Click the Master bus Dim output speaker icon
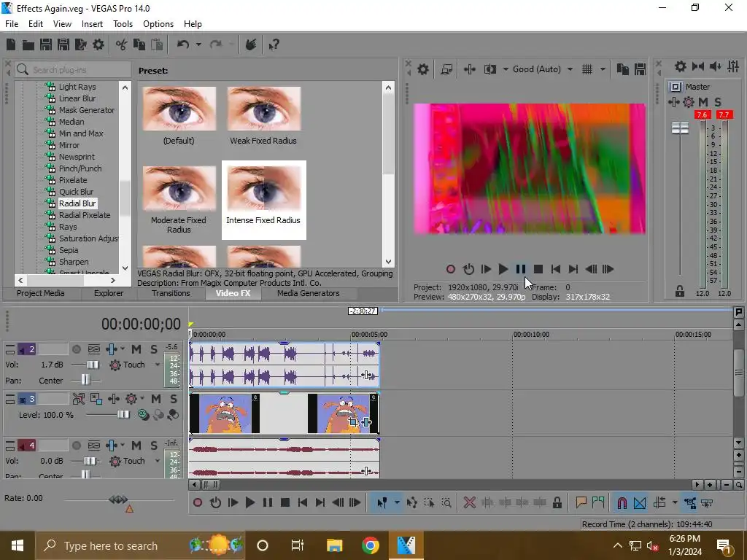The height and width of the screenshot is (560, 747). coord(716,66)
